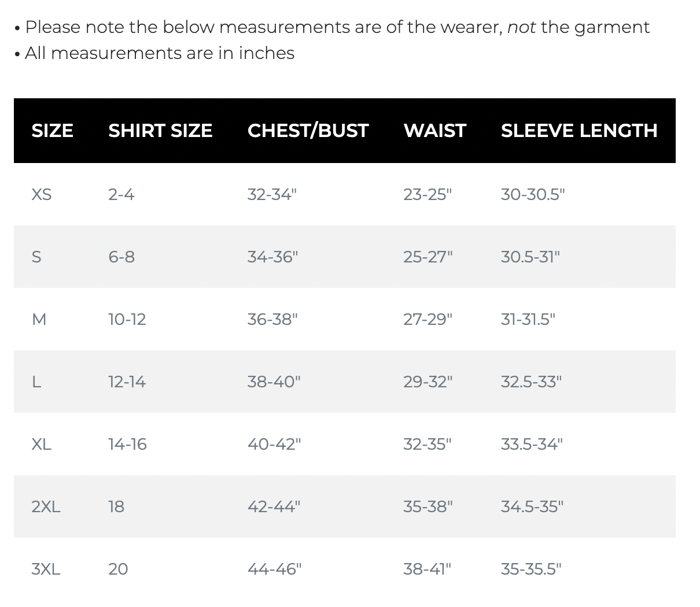Screen dimensions: 700x607
Task: Select the XS size row label
Action: coord(41,194)
